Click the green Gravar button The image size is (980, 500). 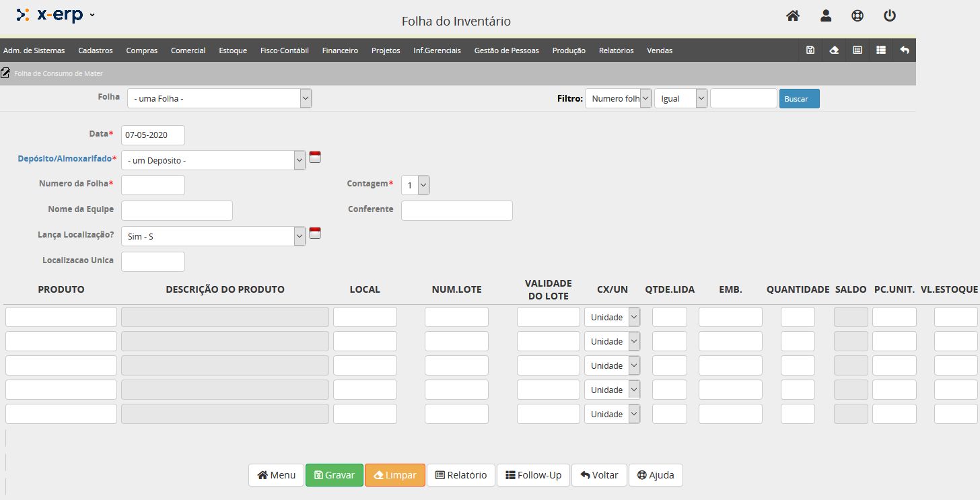335,475
